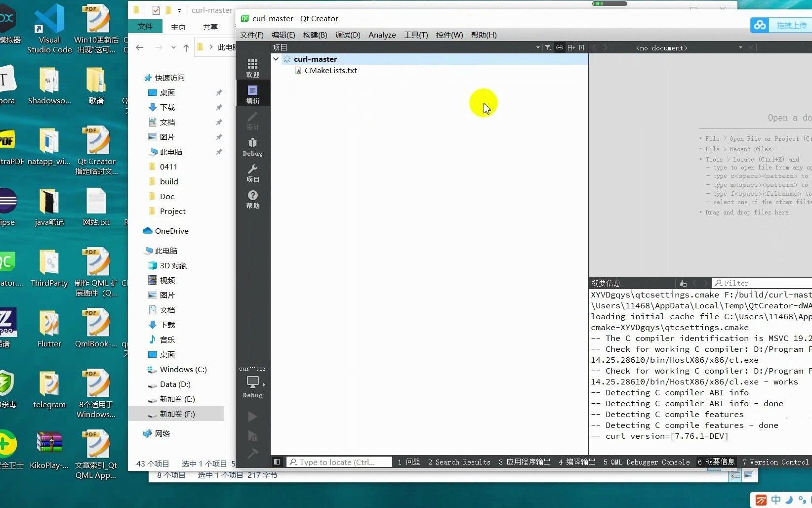Select 3D 对象 in navigation pane

167,265
